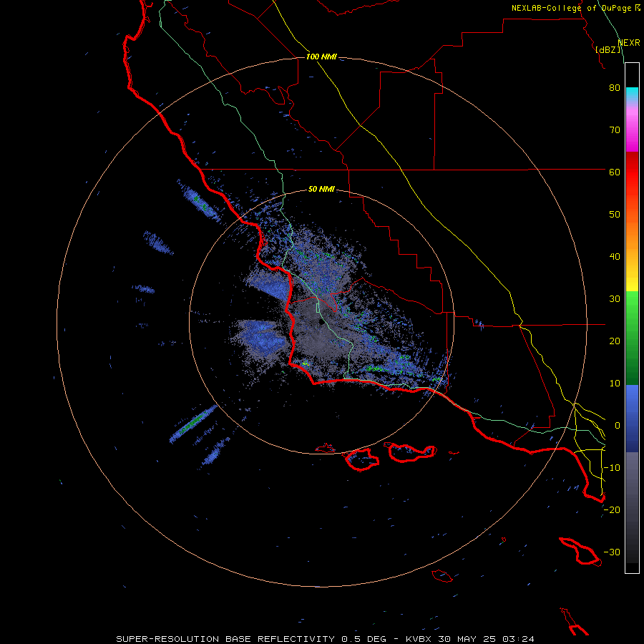Click the -20 value on the dBZ scale
The image size is (644, 644).
point(612,509)
